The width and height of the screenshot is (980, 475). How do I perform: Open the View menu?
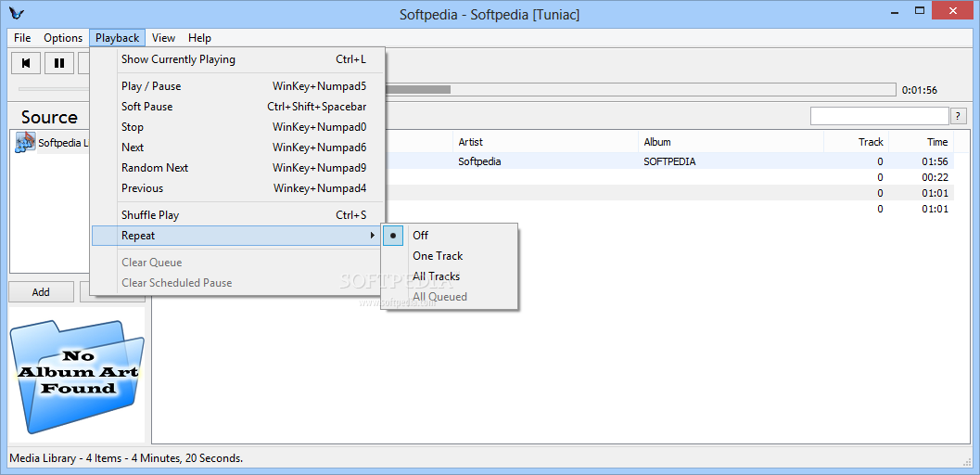pyautogui.click(x=164, y=38)
